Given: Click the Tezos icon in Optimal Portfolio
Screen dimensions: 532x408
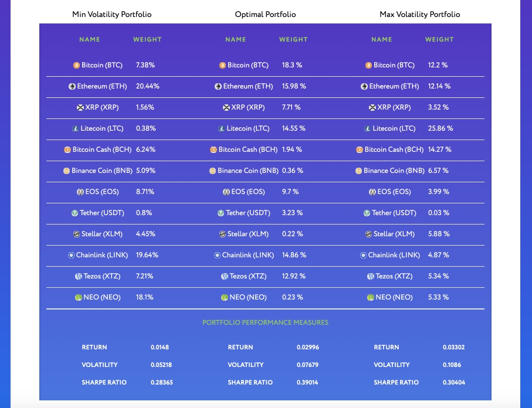Looking at the screenshot, I should point(225,276).
